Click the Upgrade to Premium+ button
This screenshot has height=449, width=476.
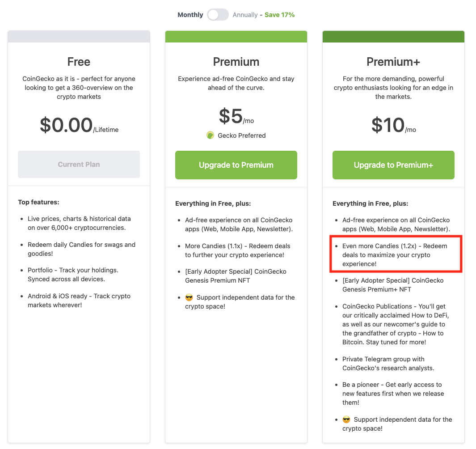coord(393,165)
